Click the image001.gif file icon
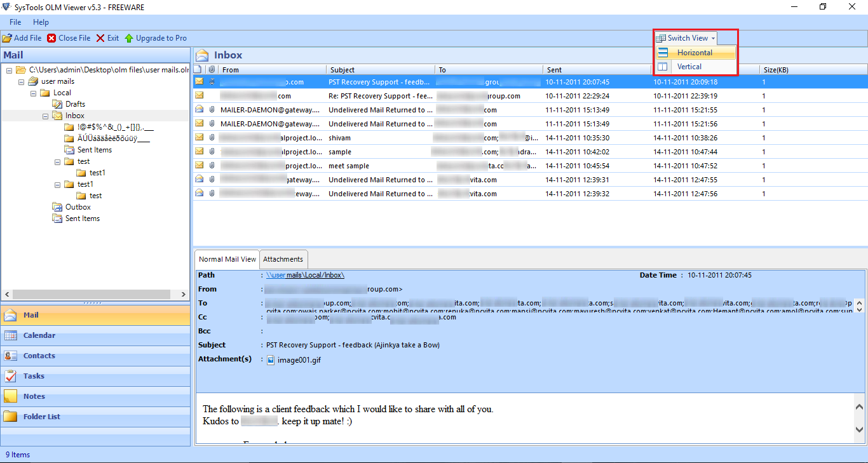 tap(271, 360)
